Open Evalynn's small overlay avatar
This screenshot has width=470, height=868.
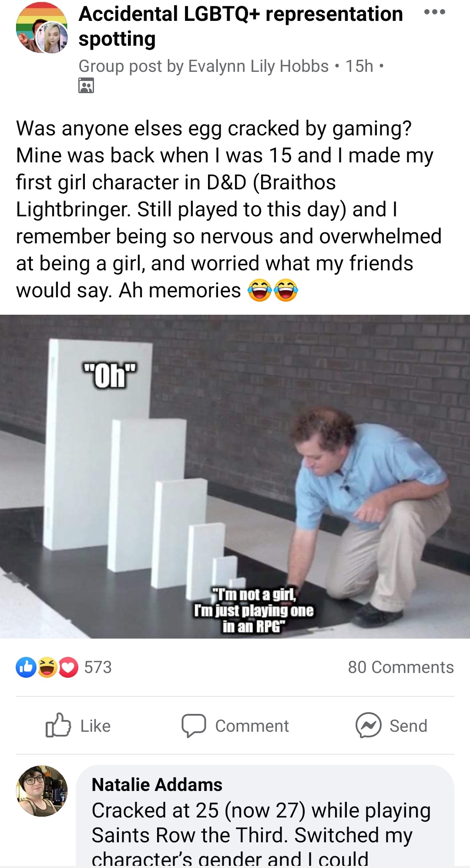click(51, 37)
